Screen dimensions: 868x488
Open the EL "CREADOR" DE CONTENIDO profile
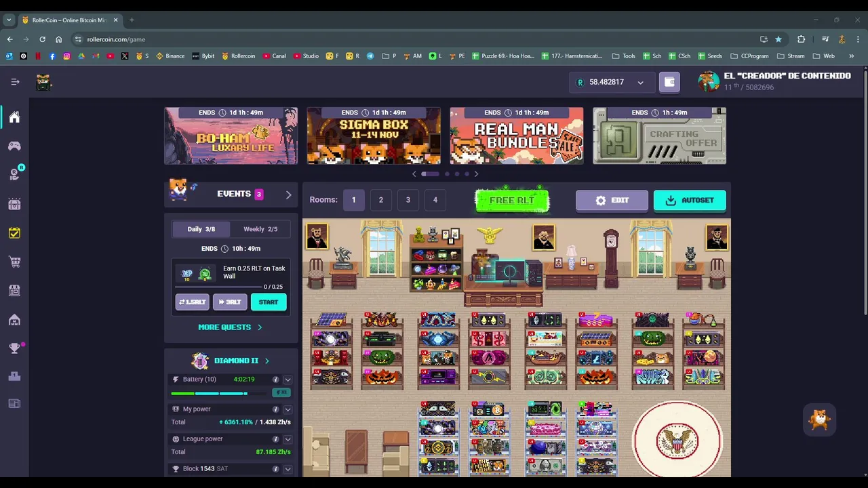[774, 81]
